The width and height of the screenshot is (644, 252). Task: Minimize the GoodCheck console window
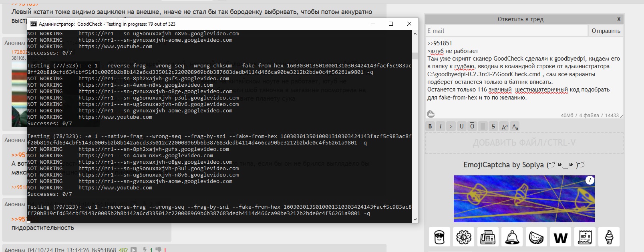[373, 24]
